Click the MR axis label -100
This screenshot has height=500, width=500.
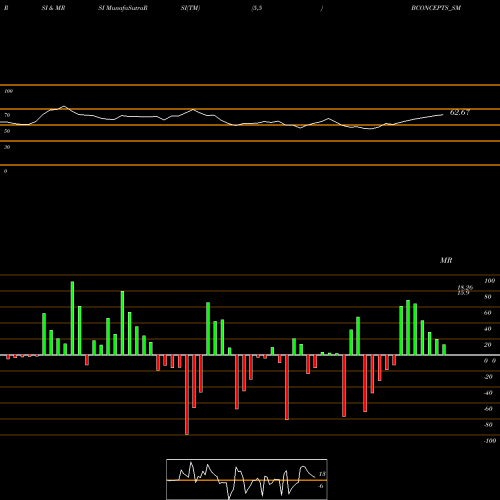pos(490,441)
